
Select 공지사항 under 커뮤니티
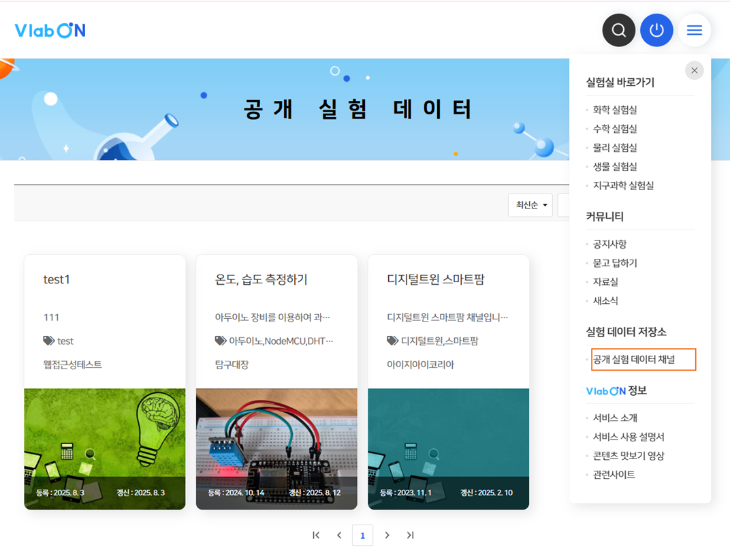[x=609, y=244]
